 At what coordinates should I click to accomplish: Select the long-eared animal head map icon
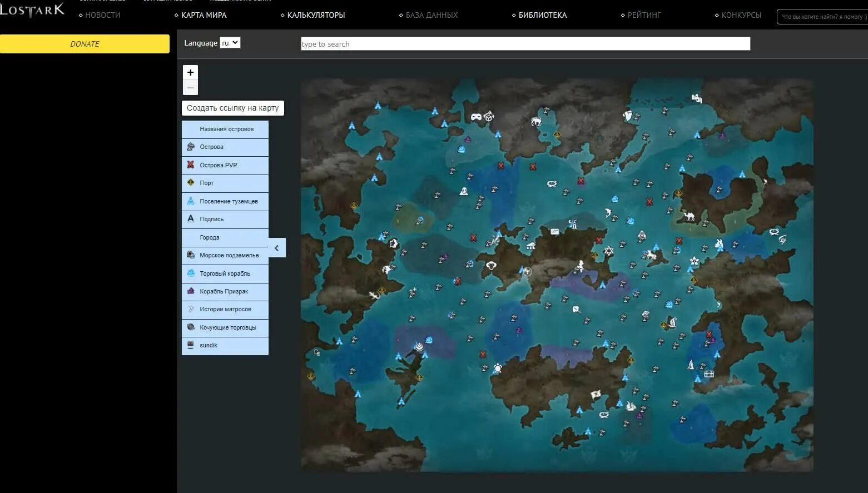click(719, 243)
